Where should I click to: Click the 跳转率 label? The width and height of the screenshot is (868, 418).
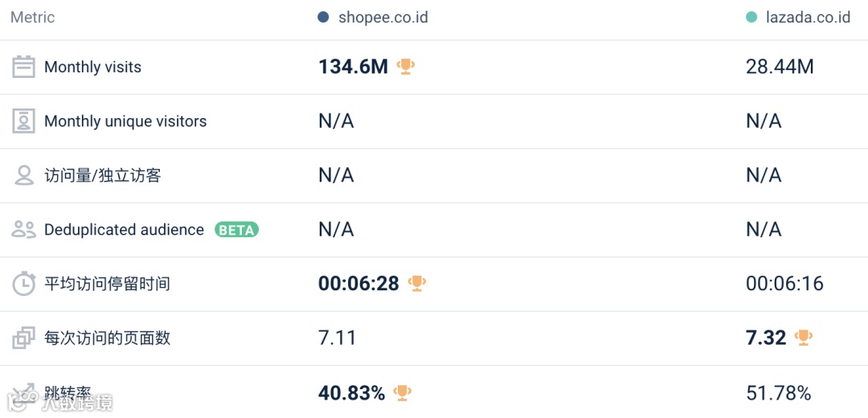click(x=68, y=392)
